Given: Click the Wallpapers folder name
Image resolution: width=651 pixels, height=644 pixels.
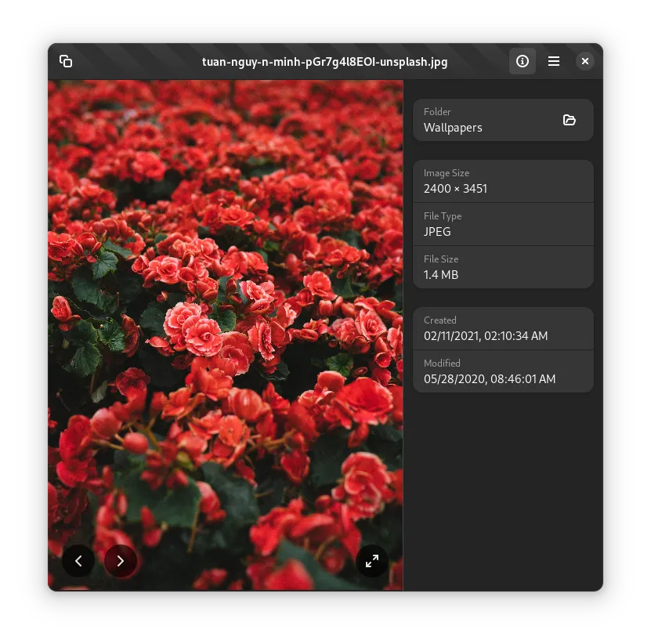Looking at the screenshot, I should pyautogui.click(x=453, y=128).
